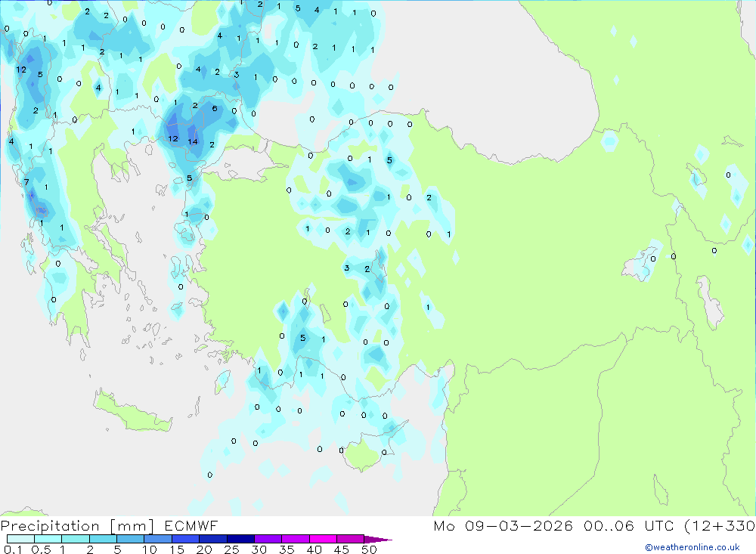Click the '00..06' time range text
This screenshot has height=554, width=756.
(x=609, y=526)
